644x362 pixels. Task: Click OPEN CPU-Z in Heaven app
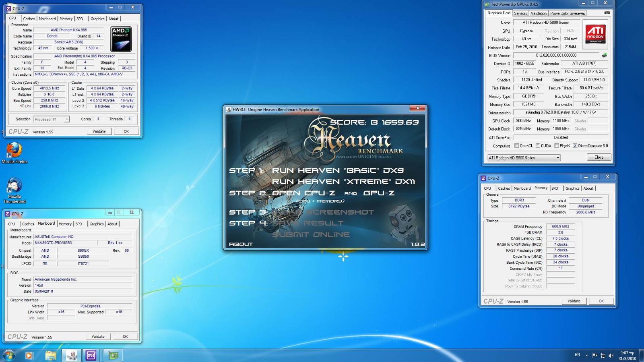pos(303,193)
